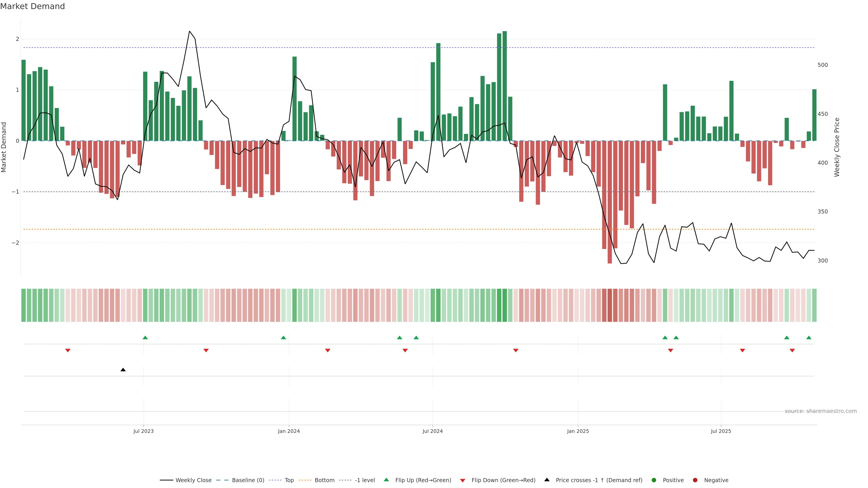Click the red Negative legend dot
Image resolution: width=868 pixels, height=488 pixels.
click(695, 480)
